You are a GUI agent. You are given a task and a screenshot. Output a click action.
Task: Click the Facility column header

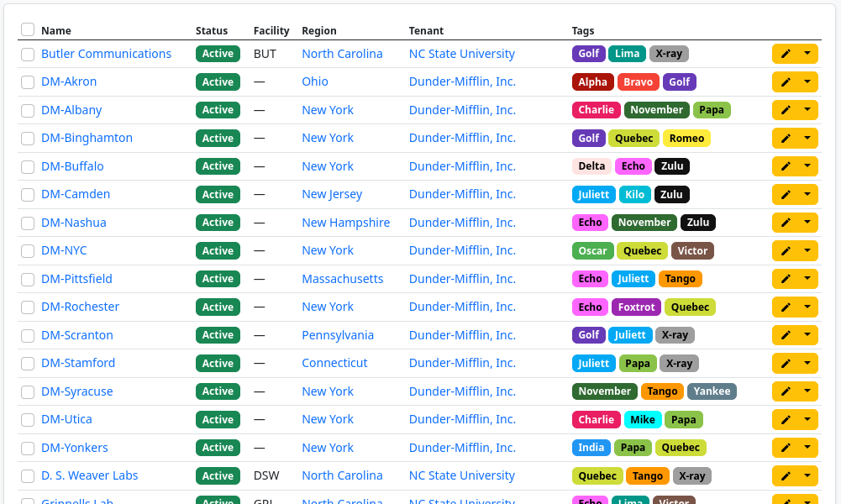(271, 30)
